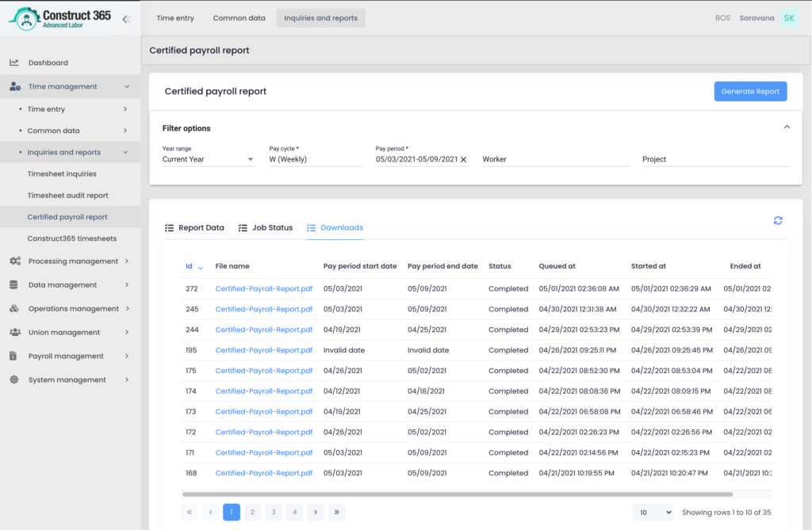The height and width of the screenshot is (530, 812).
Task: Expand the Operations management menu
Action: 73,308
